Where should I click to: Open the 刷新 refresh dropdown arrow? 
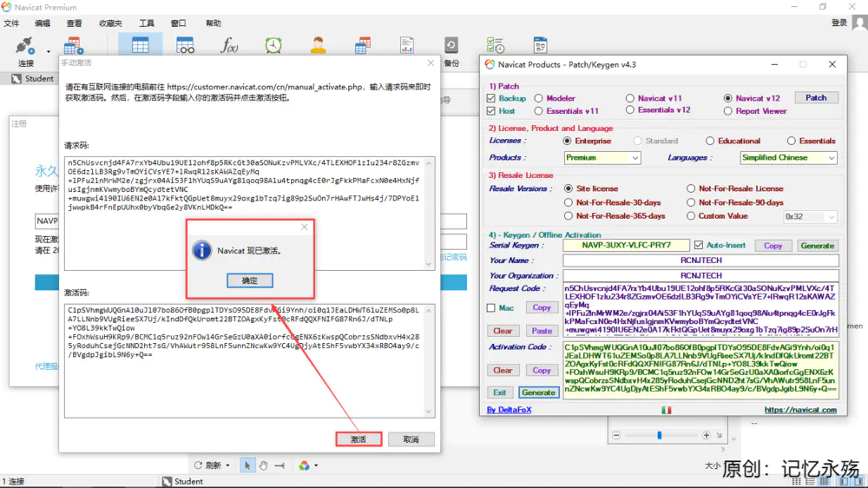tap(227, 465)
